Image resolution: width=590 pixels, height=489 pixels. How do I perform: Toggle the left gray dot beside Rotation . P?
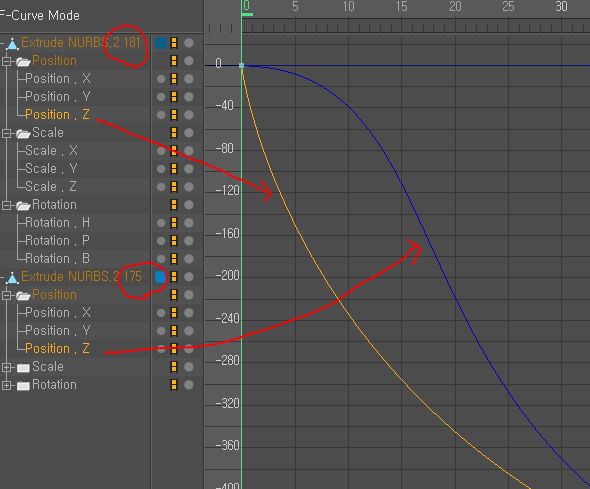point(161,241)
